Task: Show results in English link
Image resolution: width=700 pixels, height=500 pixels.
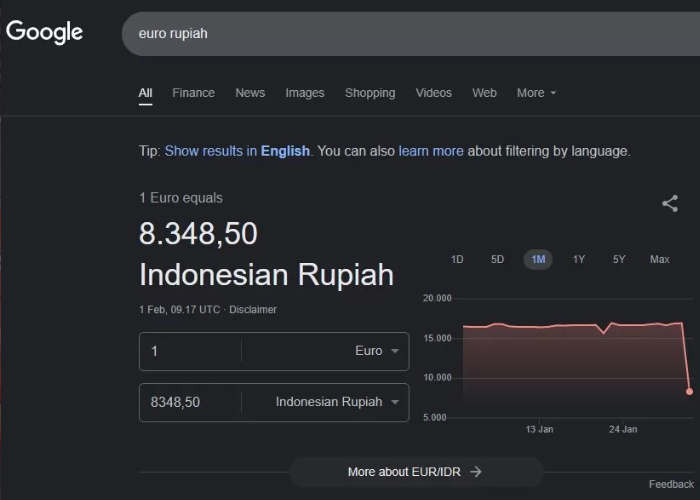Action: (237, 151)
